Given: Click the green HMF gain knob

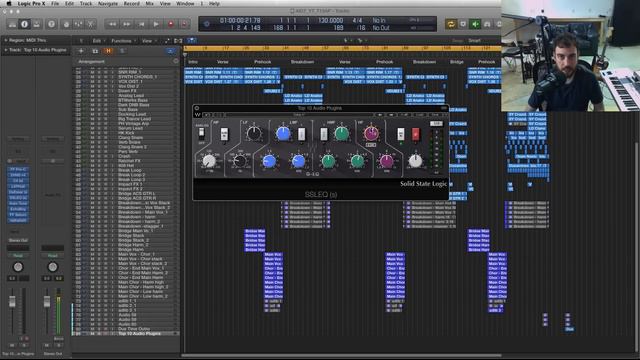Looking at the screenshot, I should tap(341, 133).
